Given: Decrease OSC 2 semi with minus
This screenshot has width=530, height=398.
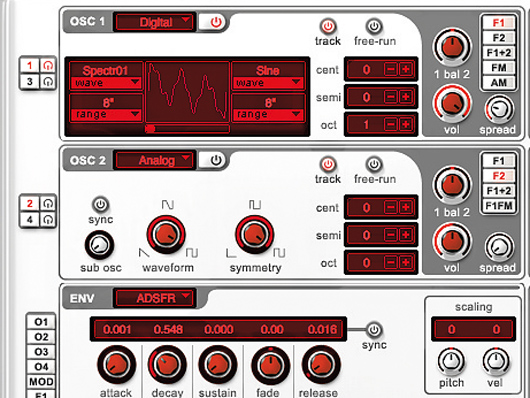Looking at the screenshot, I should point(390,235).
